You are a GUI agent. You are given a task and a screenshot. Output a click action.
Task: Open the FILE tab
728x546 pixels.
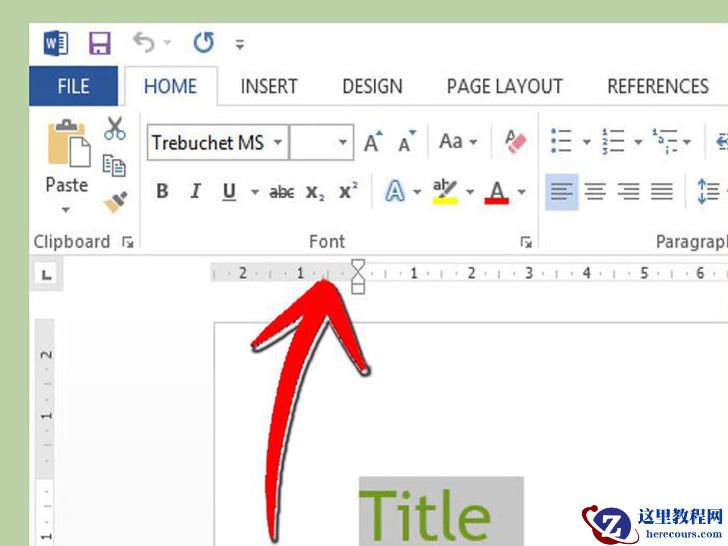pyautogui.click(x=73, y=86)
